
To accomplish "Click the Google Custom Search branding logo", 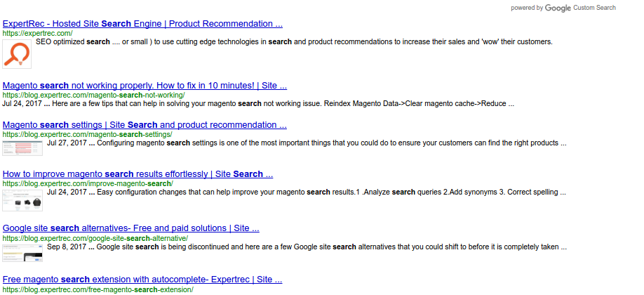I will (x=558, y=8).
